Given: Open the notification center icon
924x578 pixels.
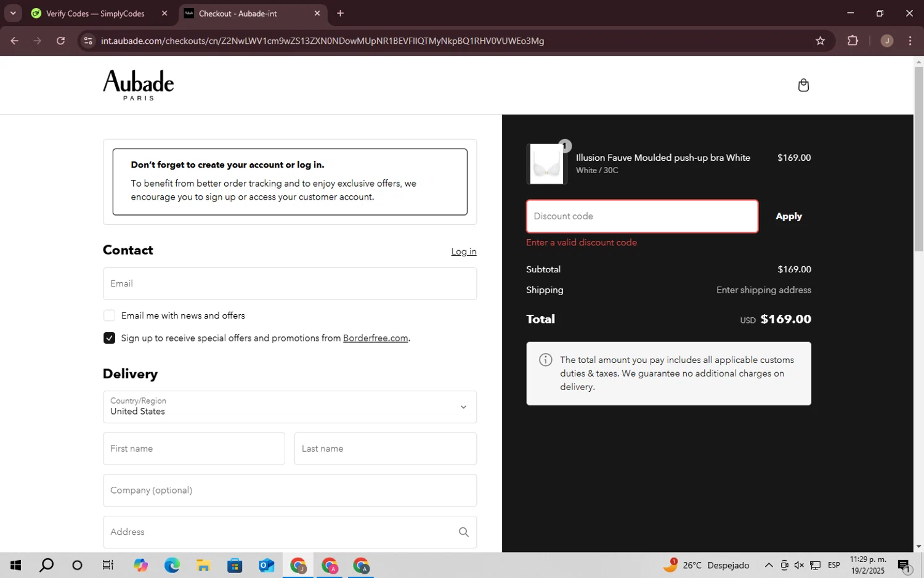Looking at the screenshot, I should pos(904,565).
